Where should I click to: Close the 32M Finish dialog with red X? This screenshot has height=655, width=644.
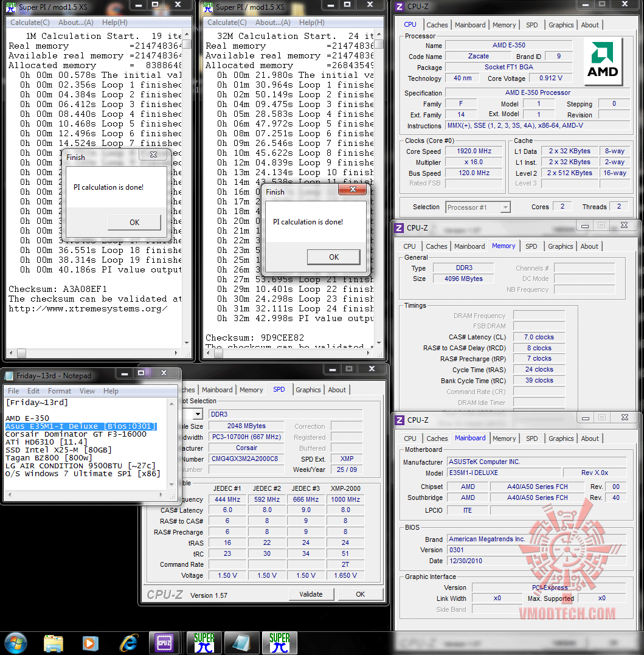(x=353, y=189)
